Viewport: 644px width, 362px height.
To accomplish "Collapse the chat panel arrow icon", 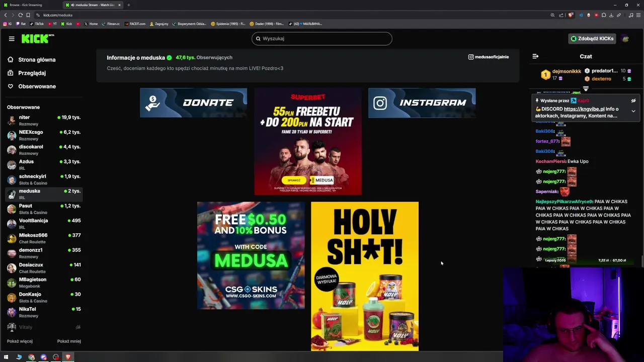I will click(x=535, y=56).
